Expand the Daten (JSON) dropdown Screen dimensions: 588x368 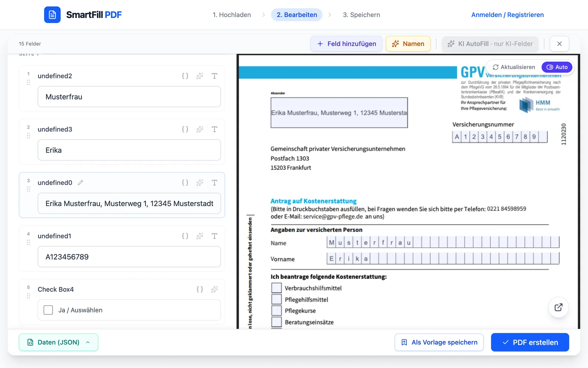pyautogui.click(x=58, y=342)
